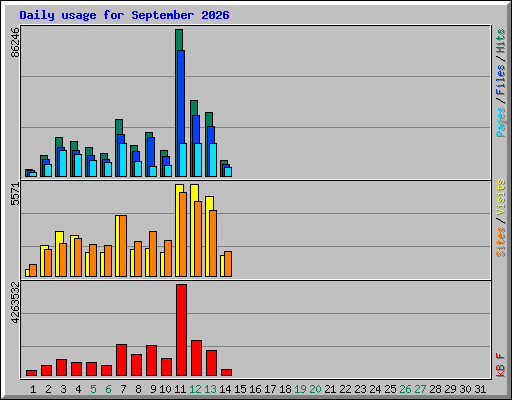Click the orange Sites bar for day 14

tap(228, 264)
